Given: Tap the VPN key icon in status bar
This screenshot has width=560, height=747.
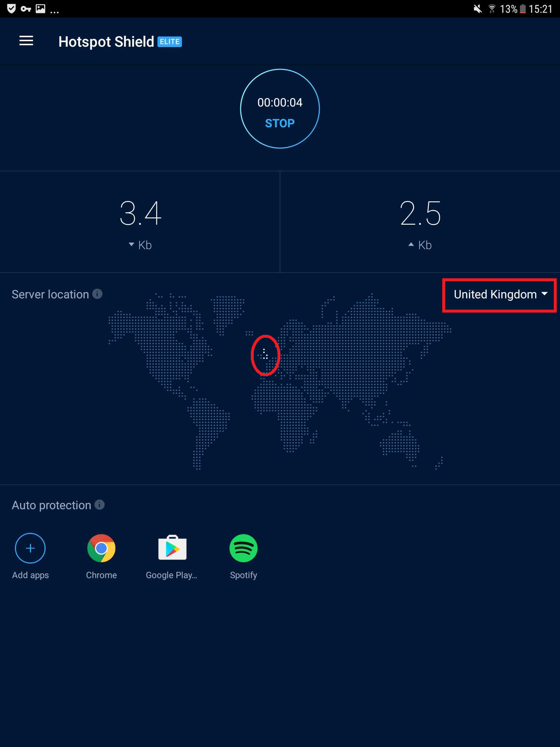Looking at the screenshot, I should (x=26, y=9).
